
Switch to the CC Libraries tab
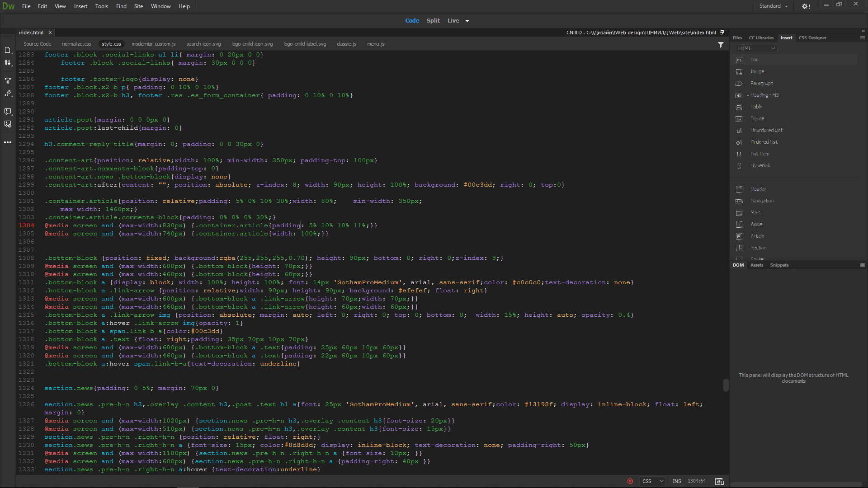click(761, 38)
